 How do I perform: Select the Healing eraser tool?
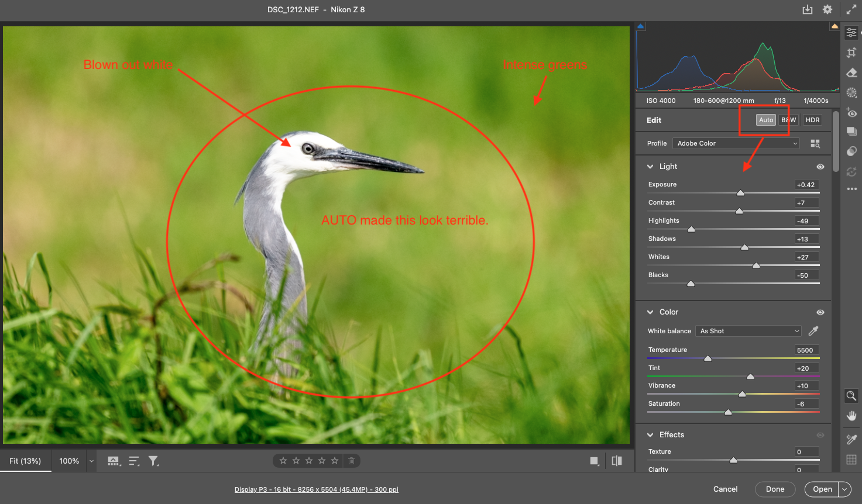point(851,73)
